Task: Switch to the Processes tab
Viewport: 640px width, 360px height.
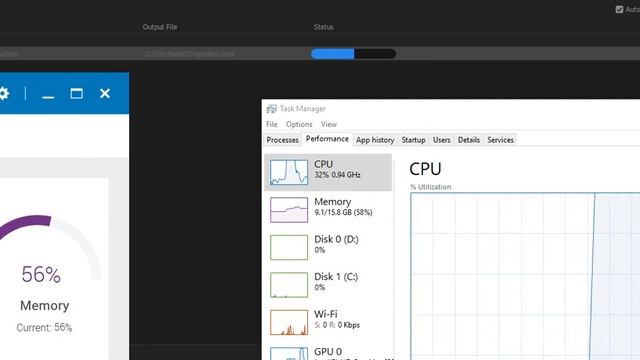Action: (x=282, y=140)
